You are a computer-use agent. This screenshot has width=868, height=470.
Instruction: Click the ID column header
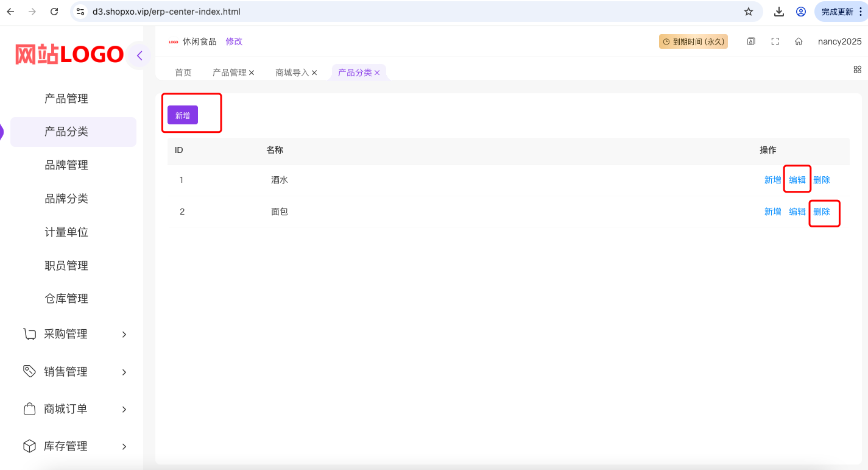click(179, 150)
